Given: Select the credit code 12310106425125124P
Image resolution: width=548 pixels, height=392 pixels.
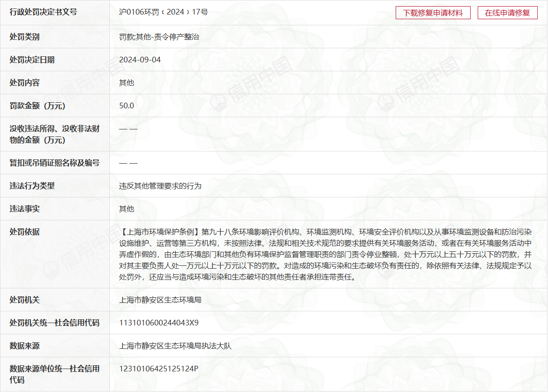Looking at the screenshot, I should click(x=159, y=369).
